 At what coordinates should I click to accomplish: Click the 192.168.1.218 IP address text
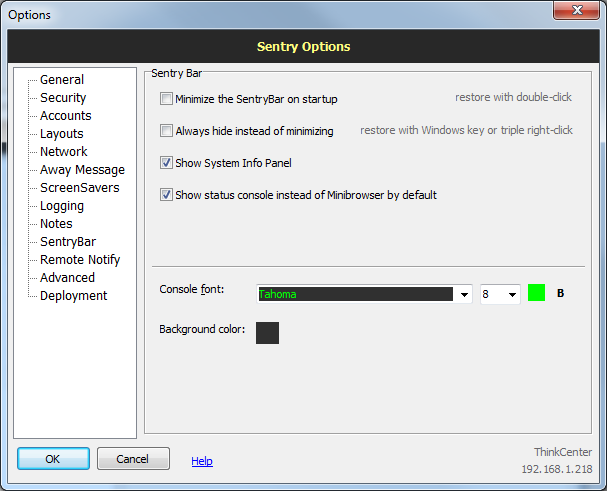click(557, 469)
